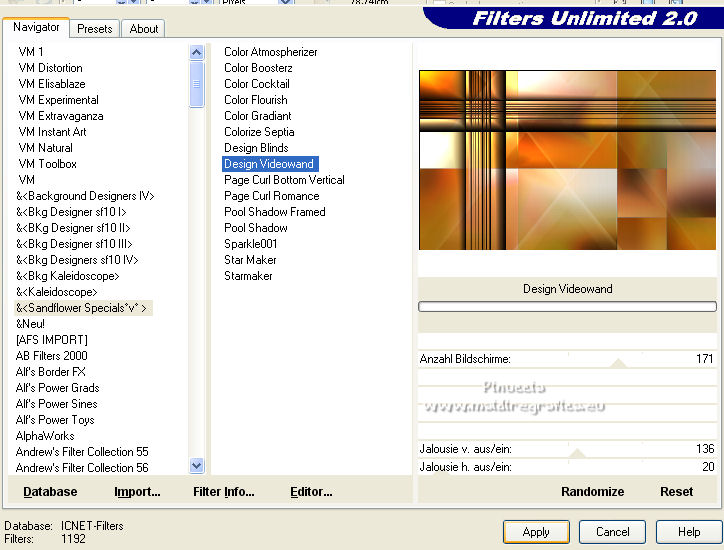Select the Navigator tab

tap(36, 27)
